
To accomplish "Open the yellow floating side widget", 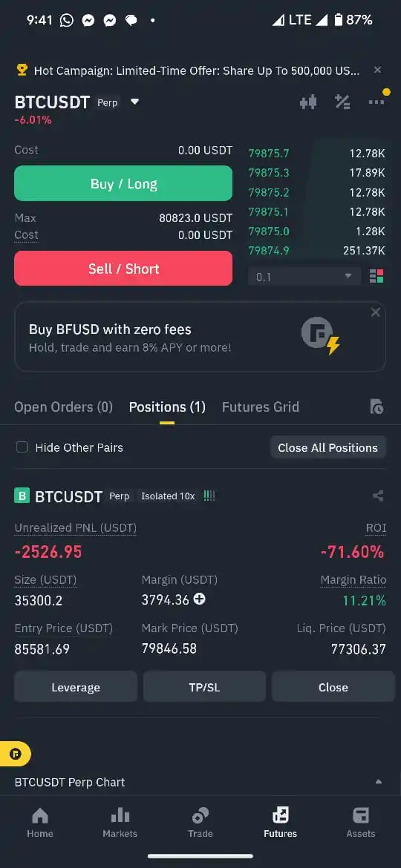I will (x=16, y=754).
